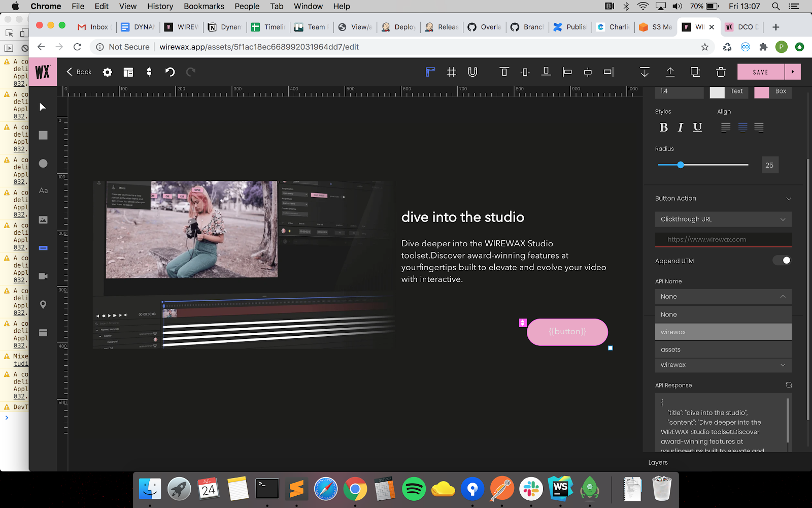
Task: Click the SAVE button
Action: (x=760, y=72)
